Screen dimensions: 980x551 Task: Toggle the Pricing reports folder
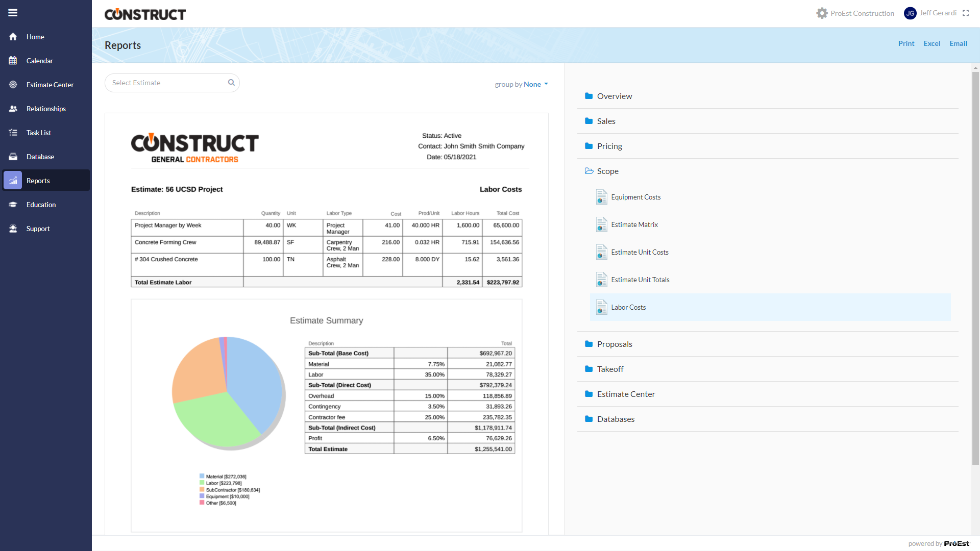[x=609, y=145]
